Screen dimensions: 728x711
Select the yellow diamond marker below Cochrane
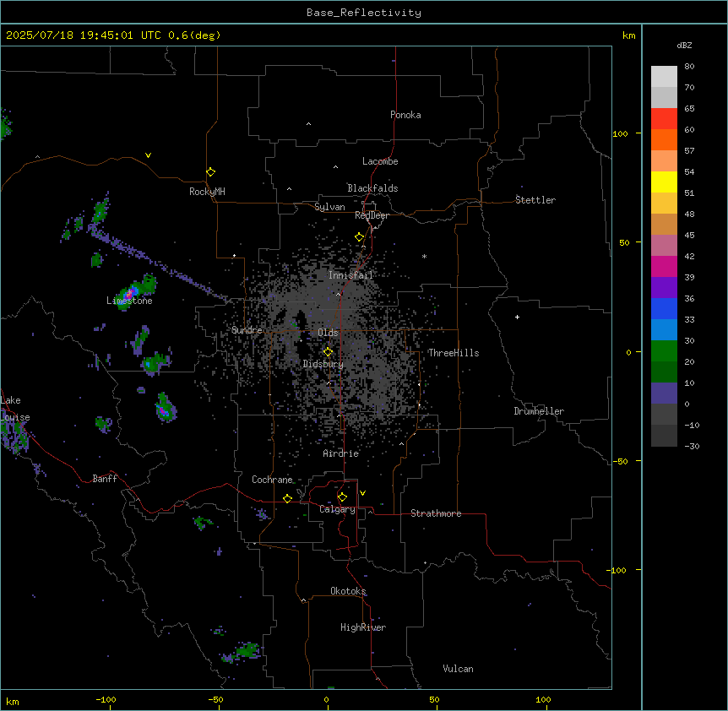coord(287,498)
